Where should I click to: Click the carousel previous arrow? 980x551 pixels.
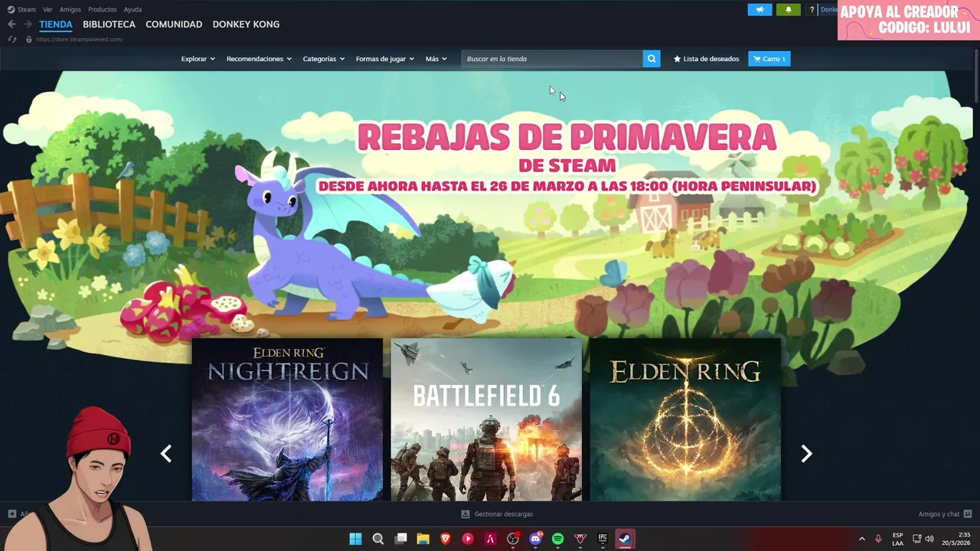(166, 454)
